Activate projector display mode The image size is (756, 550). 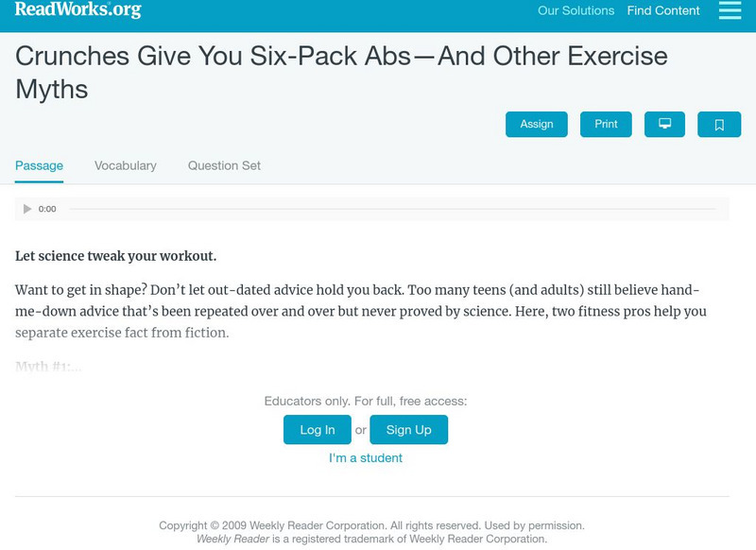click(x=665, y=124)
